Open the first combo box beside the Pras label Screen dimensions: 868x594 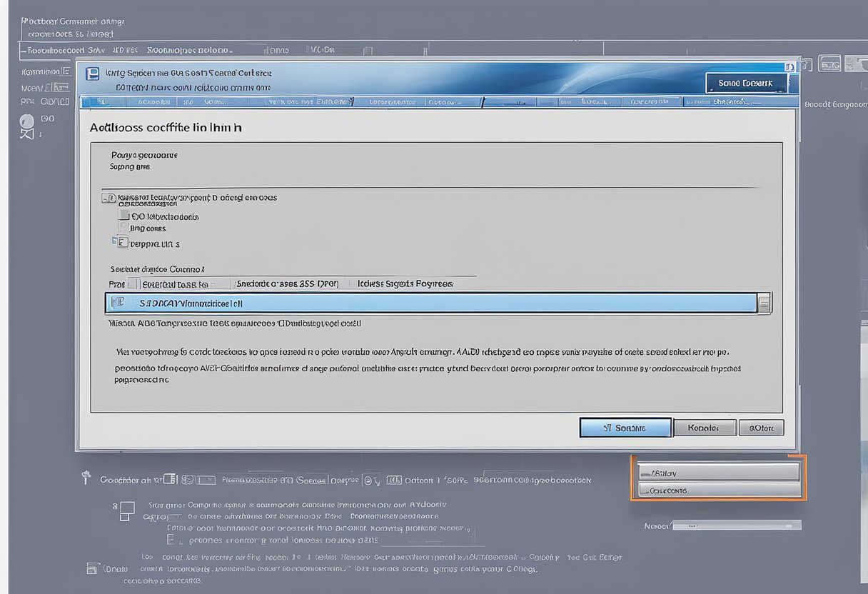(178, 283)
